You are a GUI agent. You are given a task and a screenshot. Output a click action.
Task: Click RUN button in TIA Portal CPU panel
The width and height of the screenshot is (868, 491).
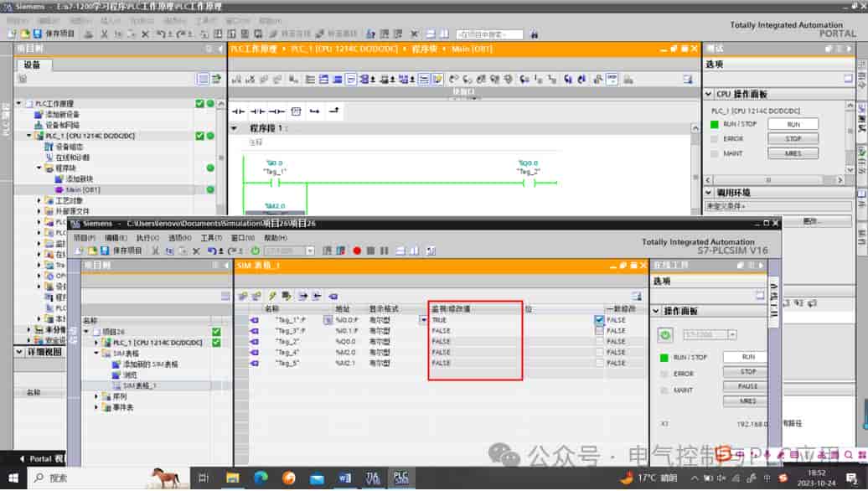tap(793, 125)
